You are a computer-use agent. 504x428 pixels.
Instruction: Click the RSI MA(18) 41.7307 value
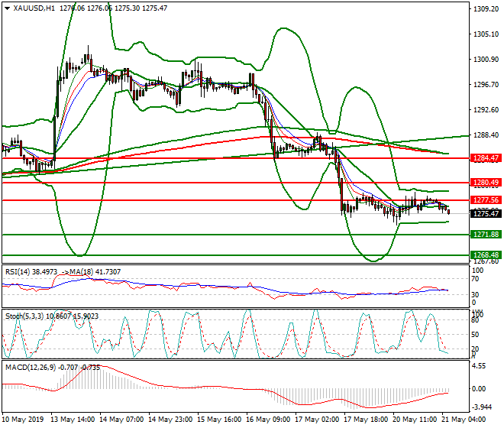coord(95,272)
